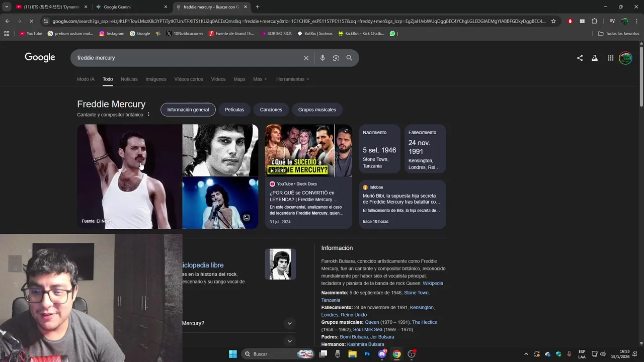Expand the Mercury? question chevron
Image resolution: width=644 pixels, height=362 pixels.
tap(289, 323)
